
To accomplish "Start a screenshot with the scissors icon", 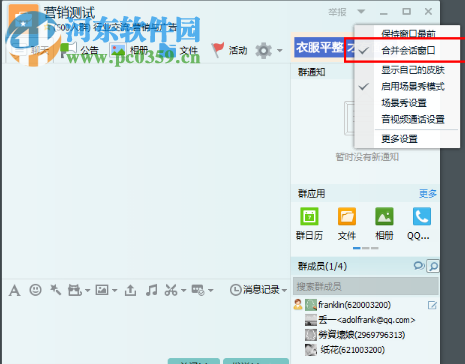I will [x=171, y=290].
